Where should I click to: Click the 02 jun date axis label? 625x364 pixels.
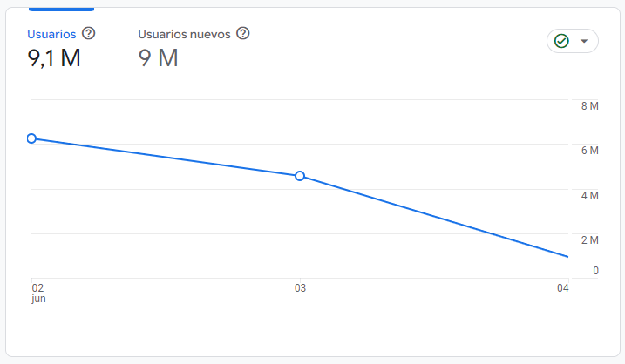coord(38,293)
